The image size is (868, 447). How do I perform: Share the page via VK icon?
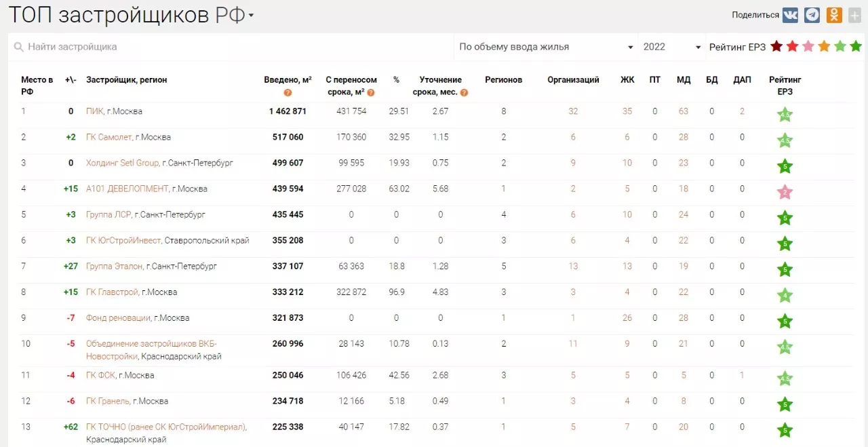790,15
